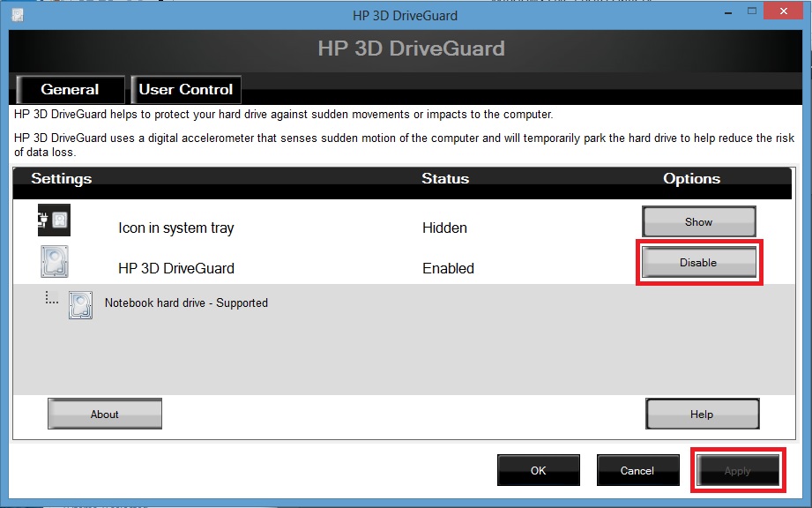The width and height of the screenshot is (812, 508).
Task: Select the 'Enabled' status text
Action: coord(448,268)
